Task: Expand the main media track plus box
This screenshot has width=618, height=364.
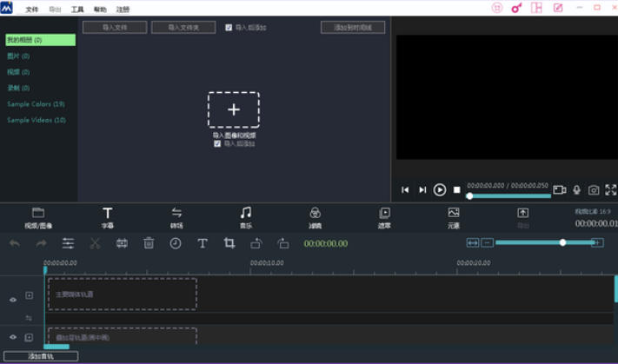Action: tap(29, 296)
